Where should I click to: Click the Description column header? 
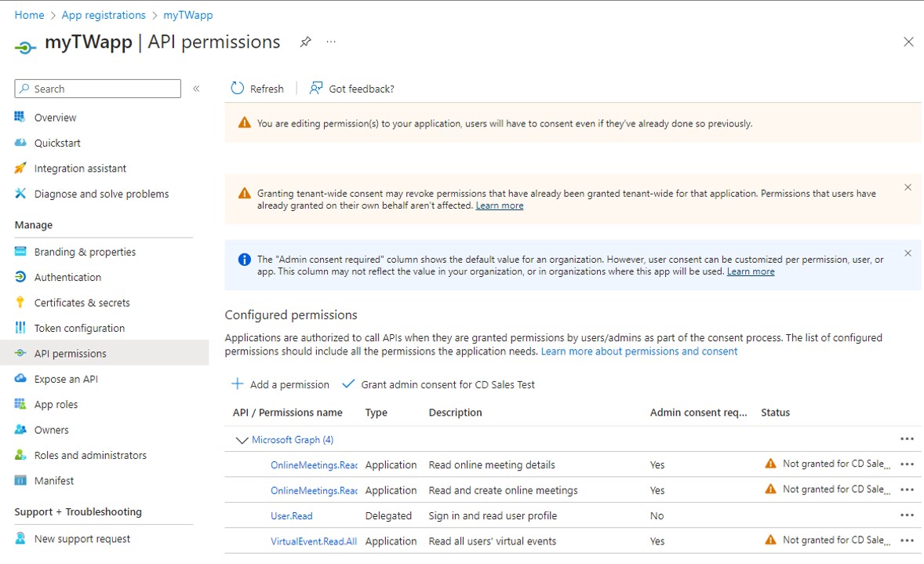pos(455,413)
